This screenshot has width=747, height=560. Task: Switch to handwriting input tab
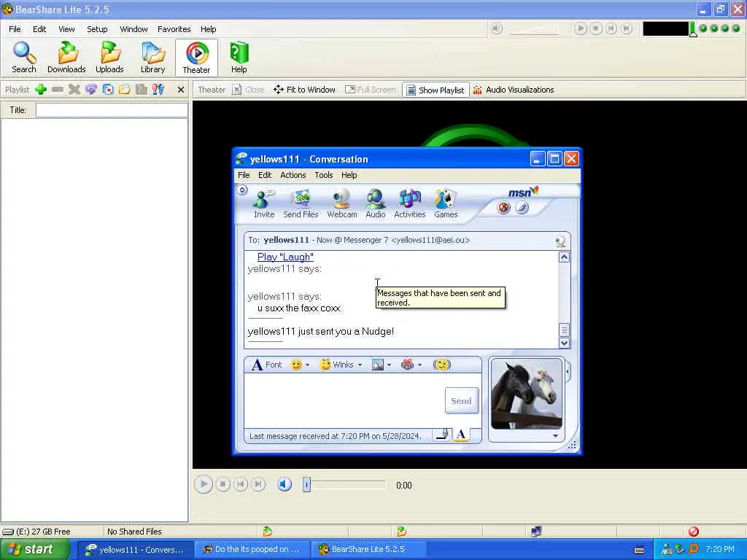click(443, 435)
